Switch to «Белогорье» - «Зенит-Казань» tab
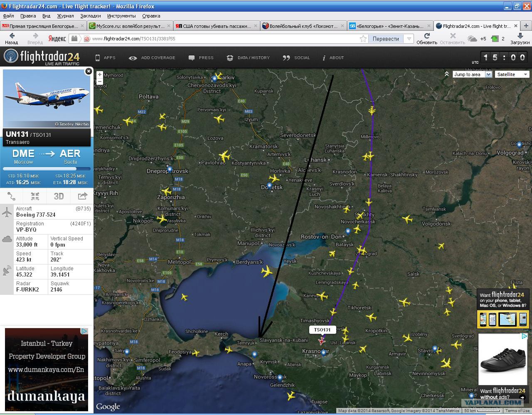 point(390,26)
